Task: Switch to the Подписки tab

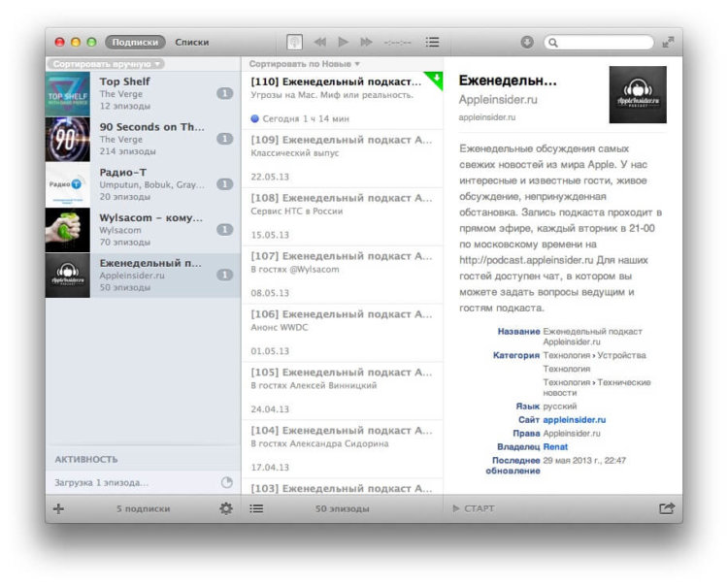Action: pyautogui.click(x=135, y=43)
